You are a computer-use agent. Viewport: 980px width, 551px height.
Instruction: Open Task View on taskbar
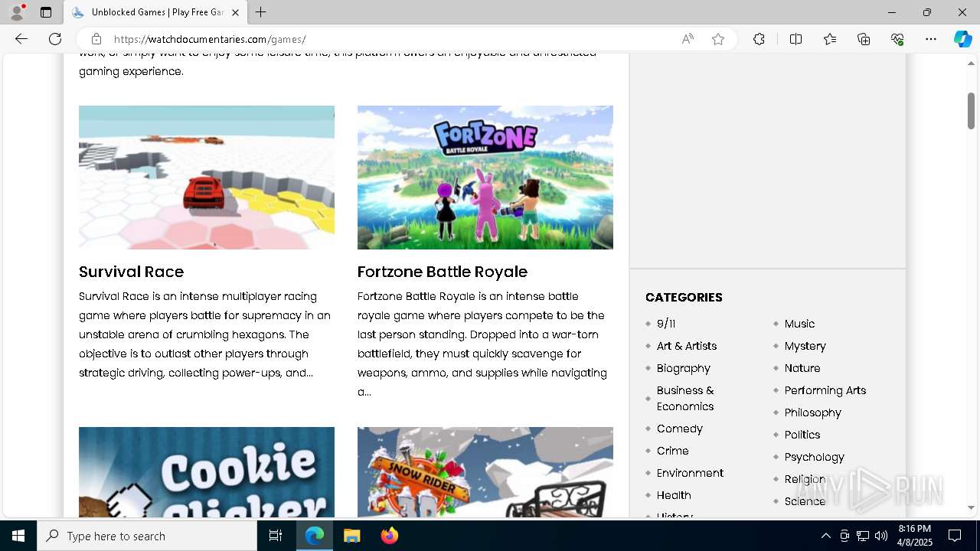click(276, 536)
